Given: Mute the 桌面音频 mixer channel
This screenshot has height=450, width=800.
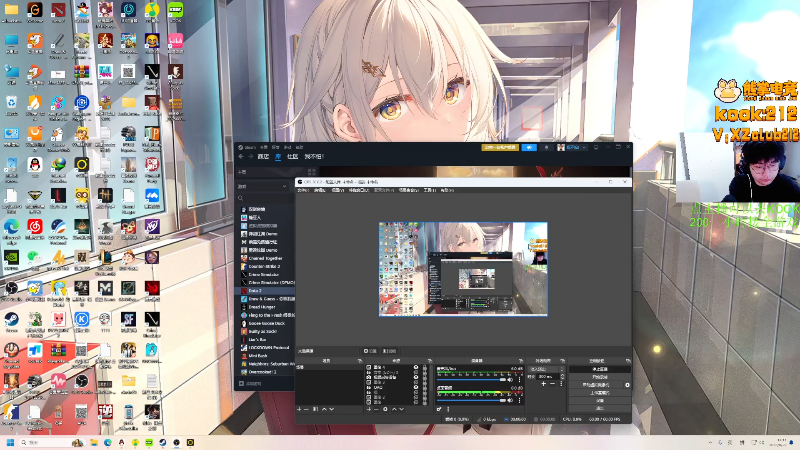Looking at the screenshot, I should click(x=510, y=400).
